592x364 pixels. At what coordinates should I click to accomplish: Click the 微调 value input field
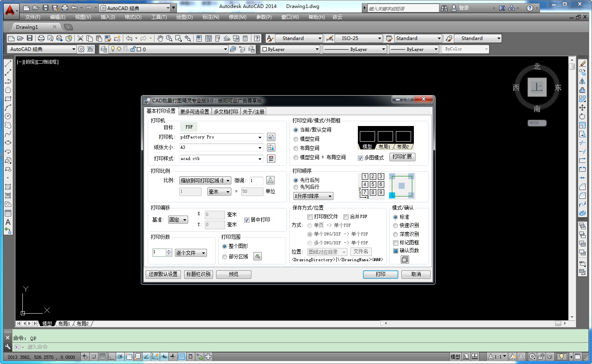coord(256,181)
